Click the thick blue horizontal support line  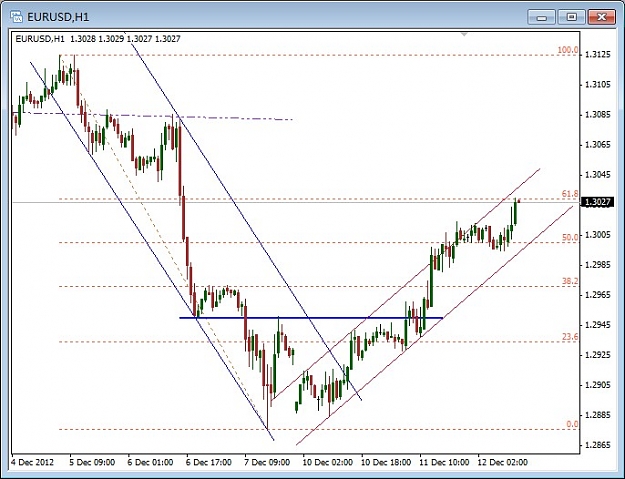tap(311, 318)
